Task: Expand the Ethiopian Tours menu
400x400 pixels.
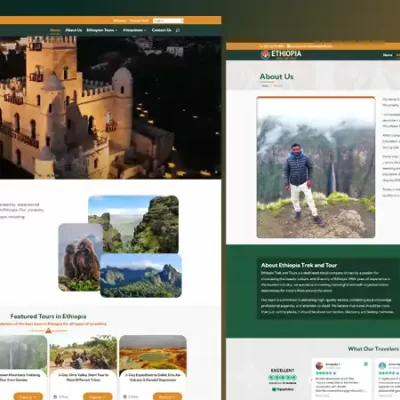Action: tap(102, 30)
